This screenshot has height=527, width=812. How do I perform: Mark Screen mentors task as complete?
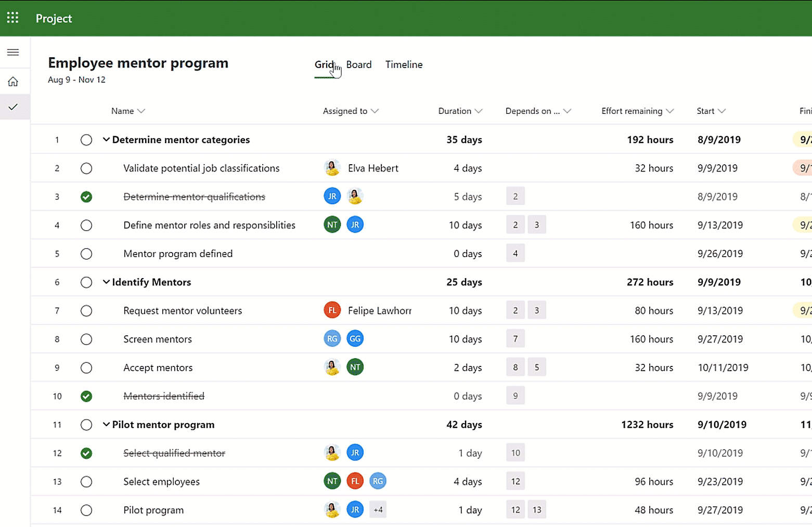(86, 339)
